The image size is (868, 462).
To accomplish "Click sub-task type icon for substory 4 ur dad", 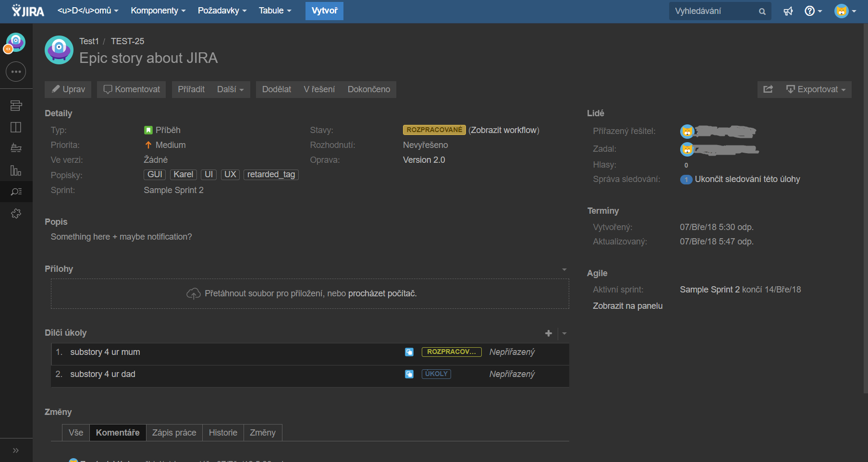I will [409, 374].
